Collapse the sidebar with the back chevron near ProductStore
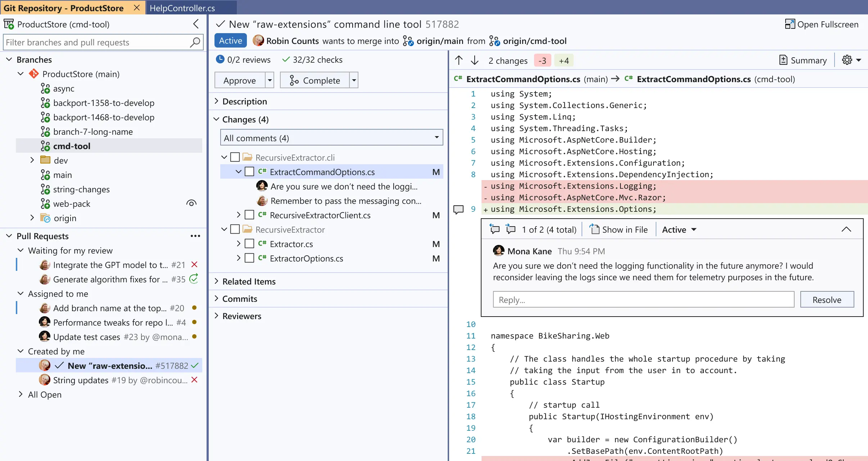The height and width of the screenshot is (461, 868). pos(196,24)
